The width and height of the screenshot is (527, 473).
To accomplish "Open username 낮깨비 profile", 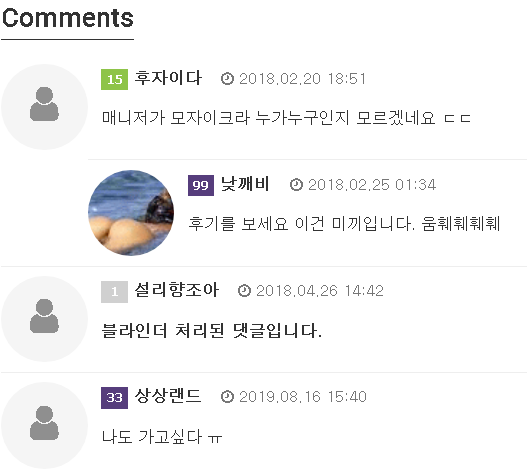I will click(245, 184).
